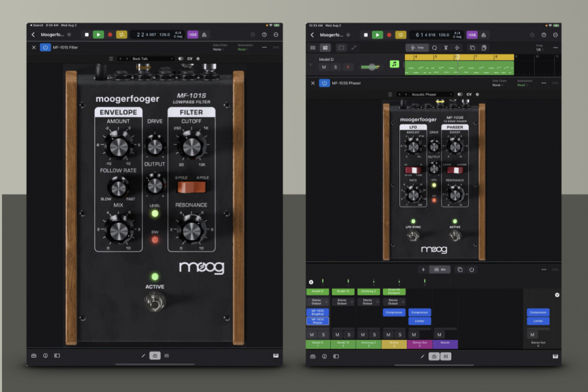The height and width of the screenshot is (392, 588).
Task: Click the Filter Cutoff knob
Action: (x=191, y=146)
